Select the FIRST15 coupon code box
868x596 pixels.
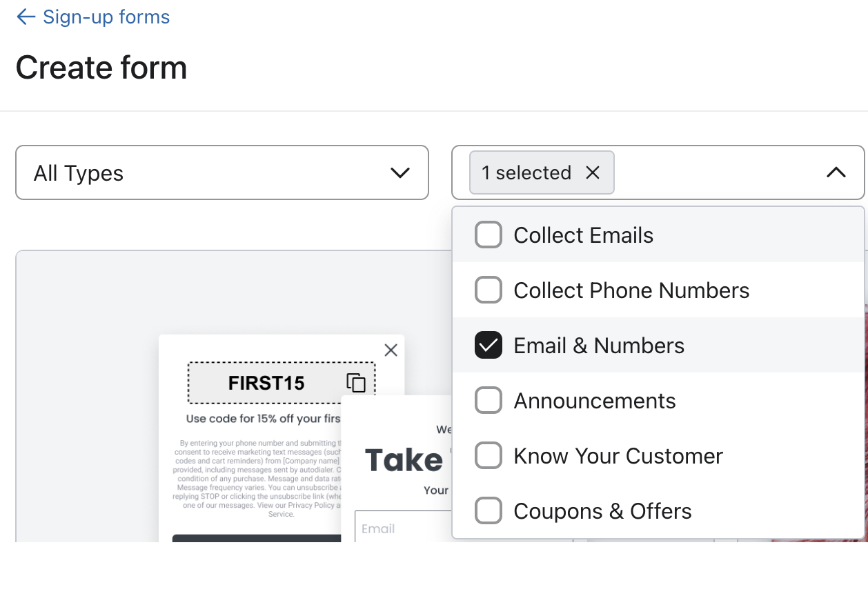click(x=282, y=383)
